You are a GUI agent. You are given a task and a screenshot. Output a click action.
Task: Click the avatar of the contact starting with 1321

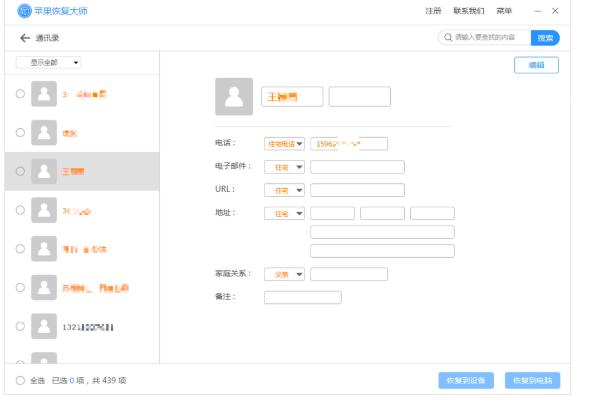pyautogui.click(x=44, y=326)
